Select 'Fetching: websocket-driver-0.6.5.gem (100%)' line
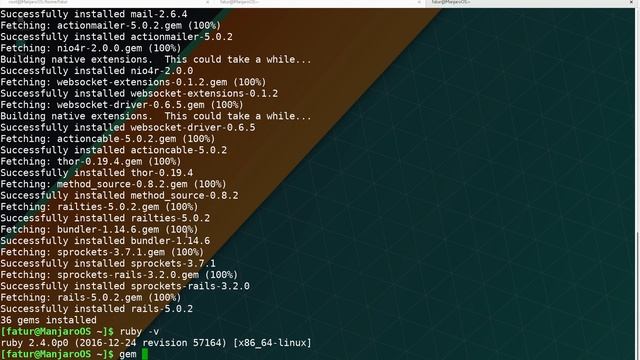The width and height of the screenshot is (640, 360). 122,105
